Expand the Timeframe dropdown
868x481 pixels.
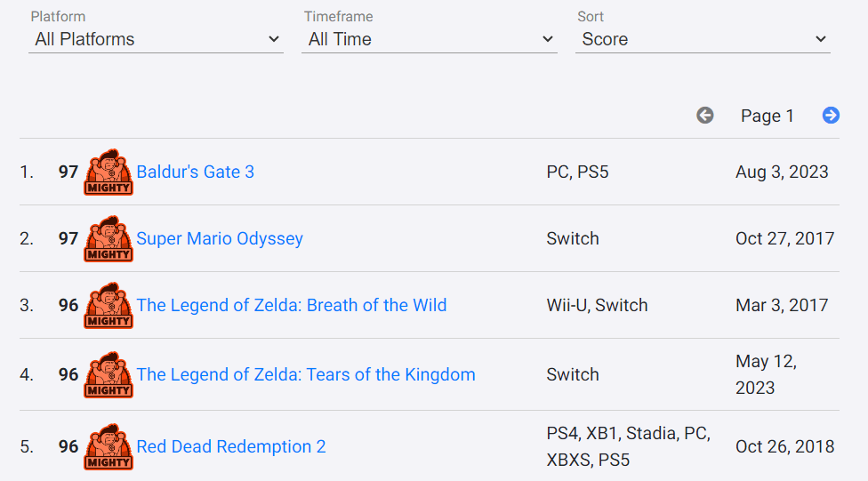[x=429, y=39]
